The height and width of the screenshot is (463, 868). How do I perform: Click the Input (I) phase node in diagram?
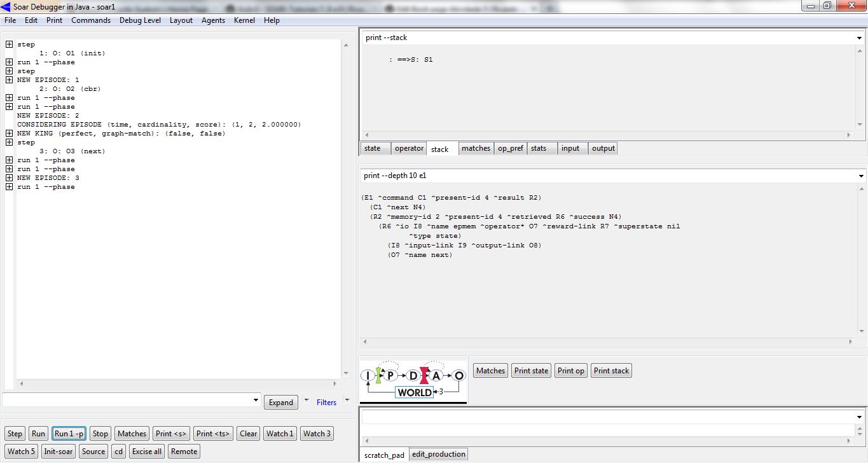pyautogui.click(x=368, y=376)
